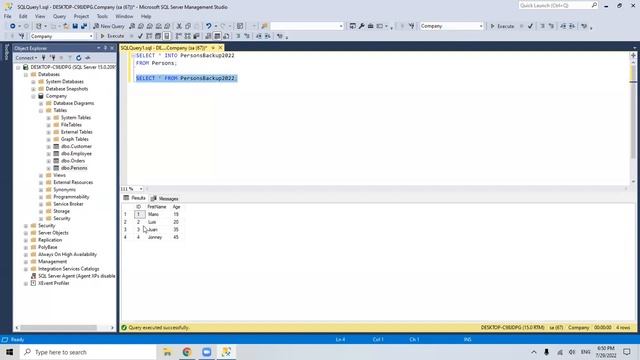Select the dbo.Employee table
The height and width of the screenshot is (360, 640).
(76, 154)
